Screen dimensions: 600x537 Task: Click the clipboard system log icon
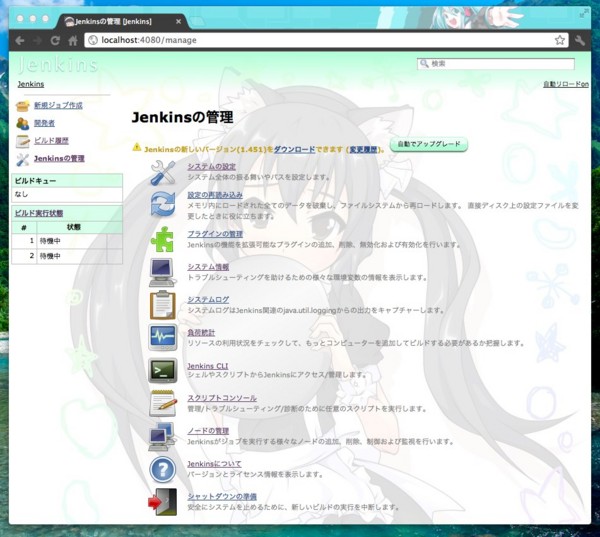tap(163, 305)
